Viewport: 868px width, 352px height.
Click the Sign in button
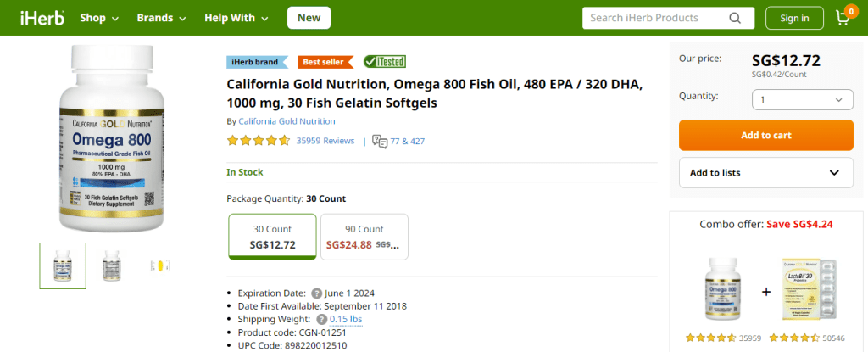coord(794,18)
